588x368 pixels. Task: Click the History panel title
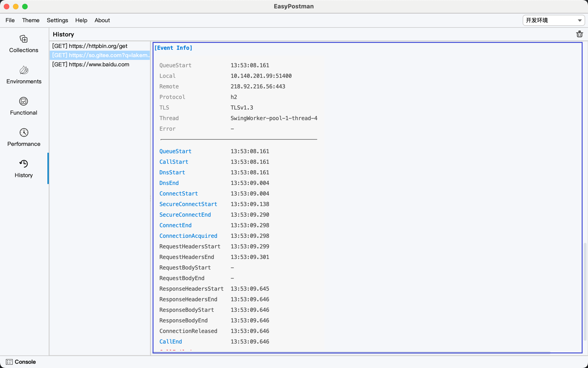63,34
